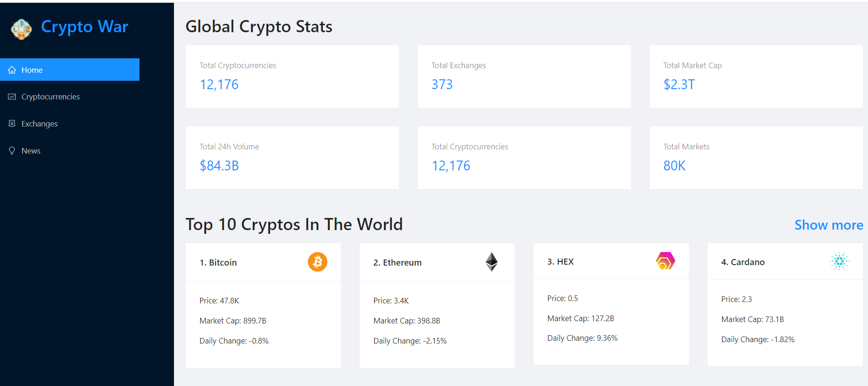Click the Exchanges icon in sidebar
Screen dimensions: 868x386
(x=12, y=124)
